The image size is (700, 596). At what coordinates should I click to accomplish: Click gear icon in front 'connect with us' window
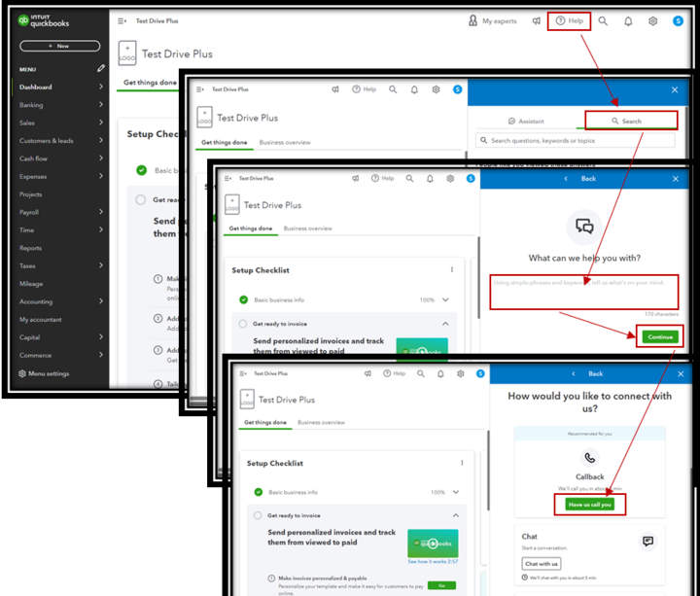[460, 373]
